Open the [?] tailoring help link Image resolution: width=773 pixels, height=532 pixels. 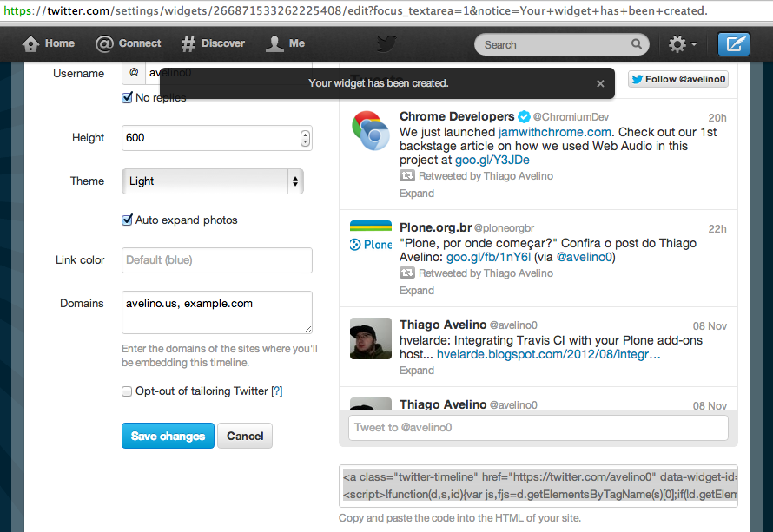[276, 391]
